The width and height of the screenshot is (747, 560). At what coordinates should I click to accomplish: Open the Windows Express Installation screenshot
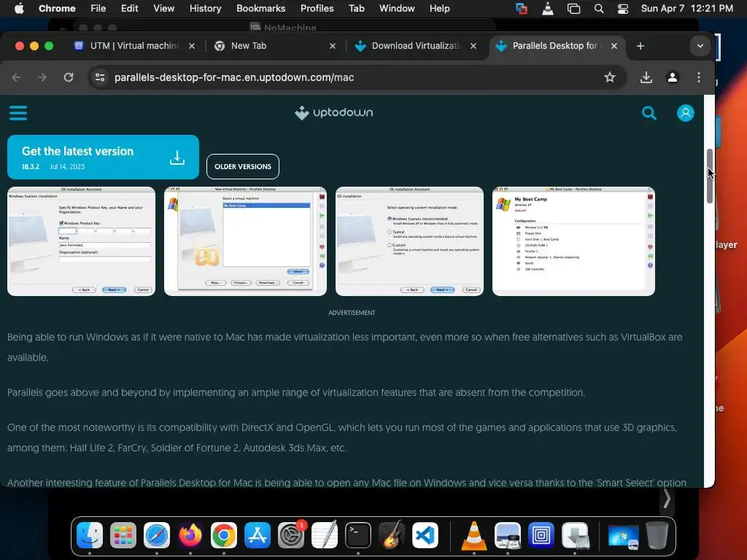pos(81,241)
